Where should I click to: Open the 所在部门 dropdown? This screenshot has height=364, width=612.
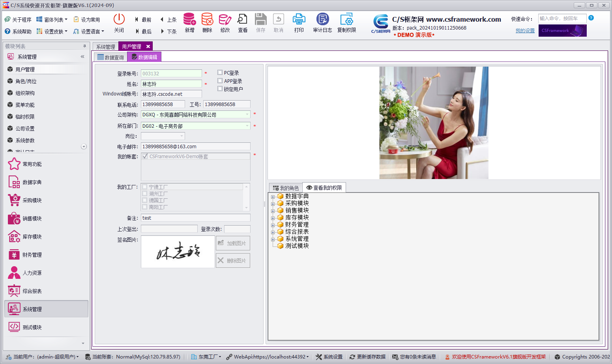tap(247, 126)
